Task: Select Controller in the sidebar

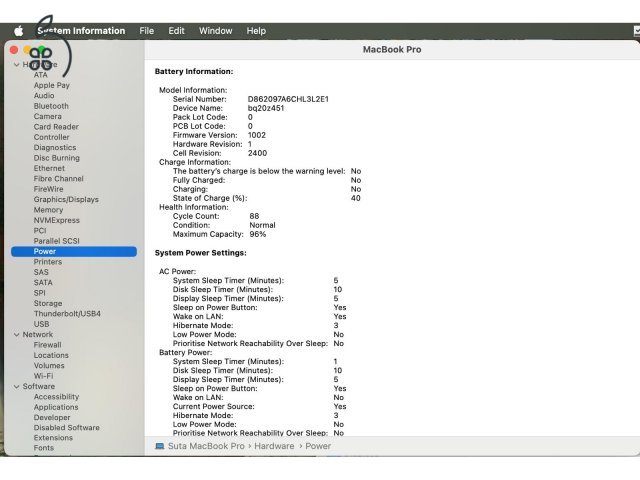Action: (51, 137)
